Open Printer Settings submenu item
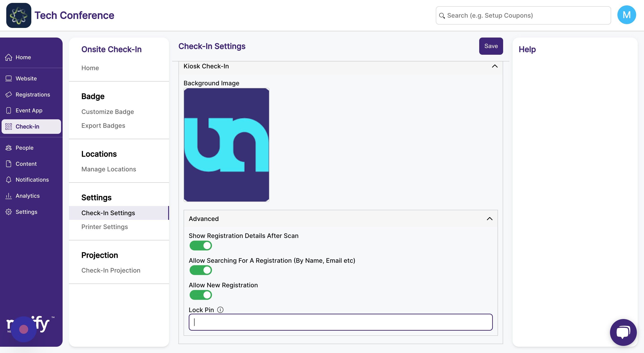 pos(104,227)
